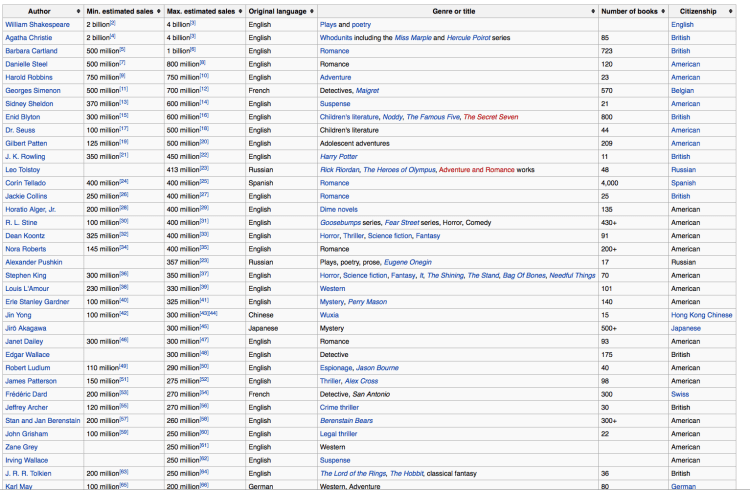This screenshot has width=750, height=490.
Task: Open the Eugene Onegin title link
Action: [x=408, y=262]
